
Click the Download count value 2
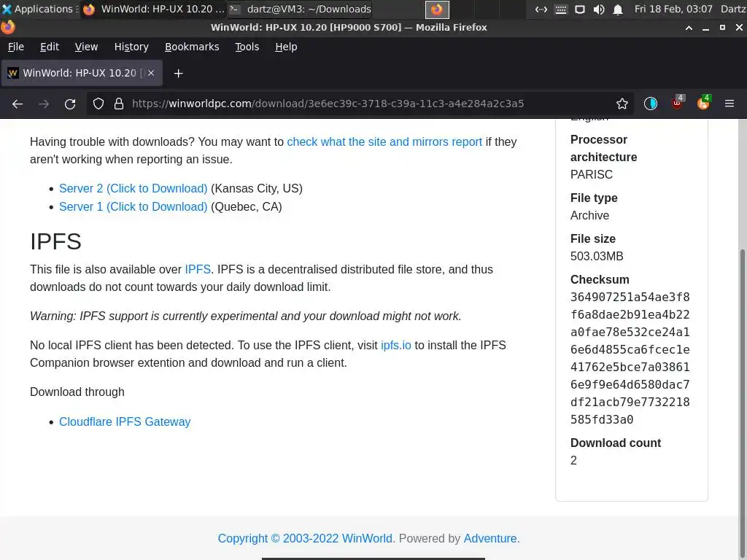(x=573, y=461)
